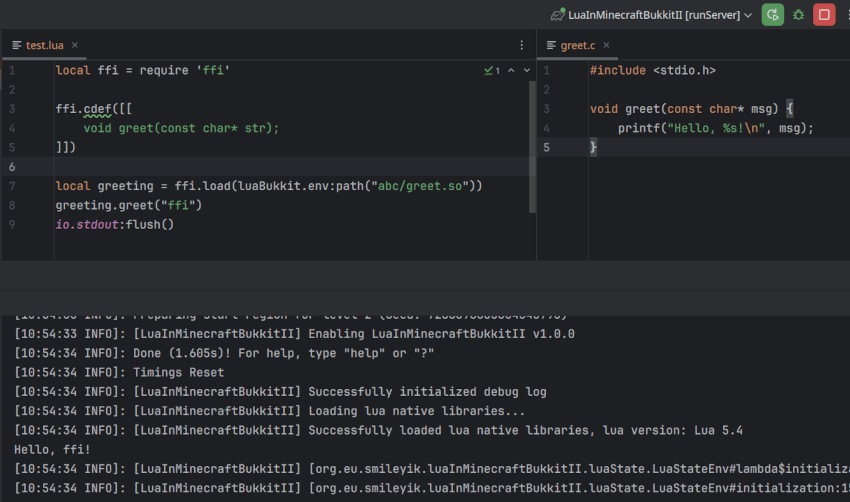Close the test.lua tab

tap(75, 45)
